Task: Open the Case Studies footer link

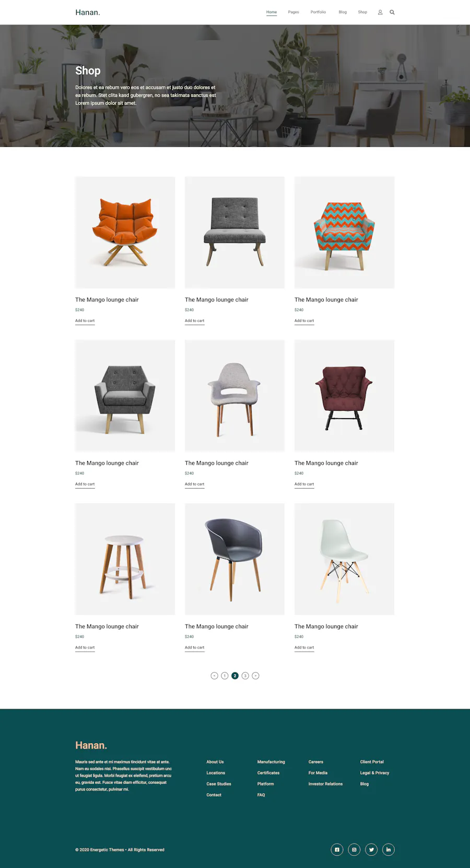Action: coord(219,784)
